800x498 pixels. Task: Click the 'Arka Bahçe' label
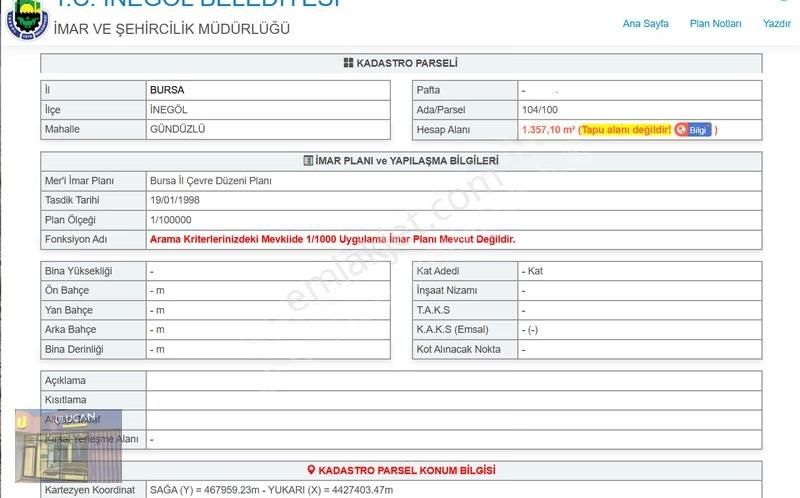click(70, 330)
